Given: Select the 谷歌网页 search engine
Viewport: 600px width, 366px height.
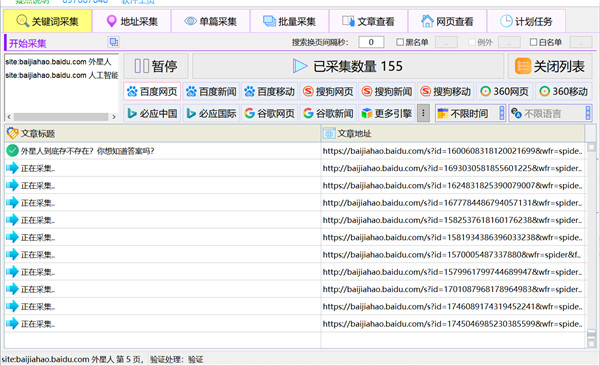Looking at the screenshot, I should pyautogui.click(x=270, y=113).
